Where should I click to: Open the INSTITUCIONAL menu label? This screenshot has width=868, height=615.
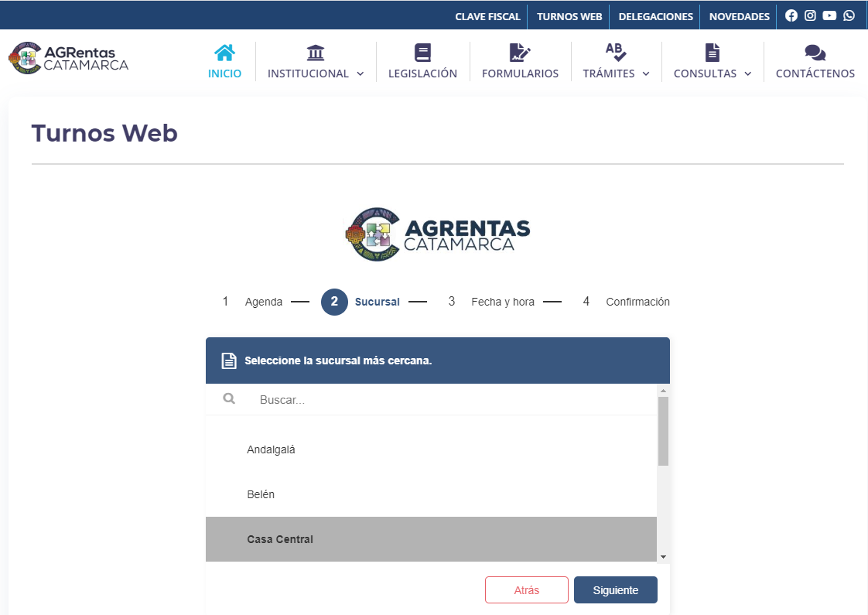(309, 73)
